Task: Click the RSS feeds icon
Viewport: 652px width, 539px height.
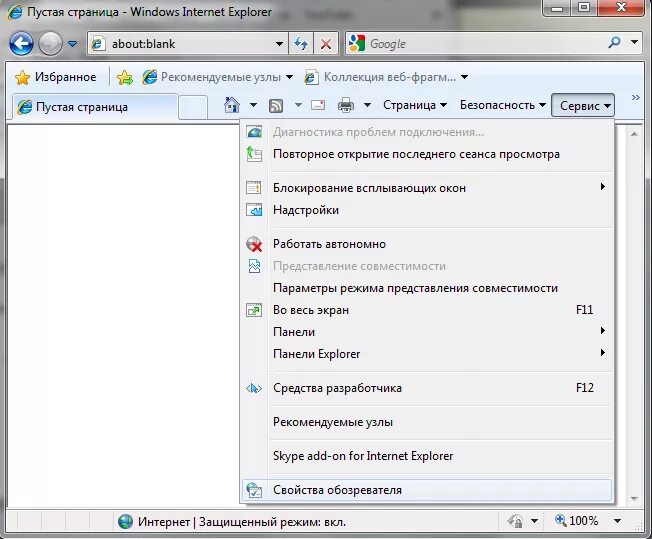Action: 276,106
